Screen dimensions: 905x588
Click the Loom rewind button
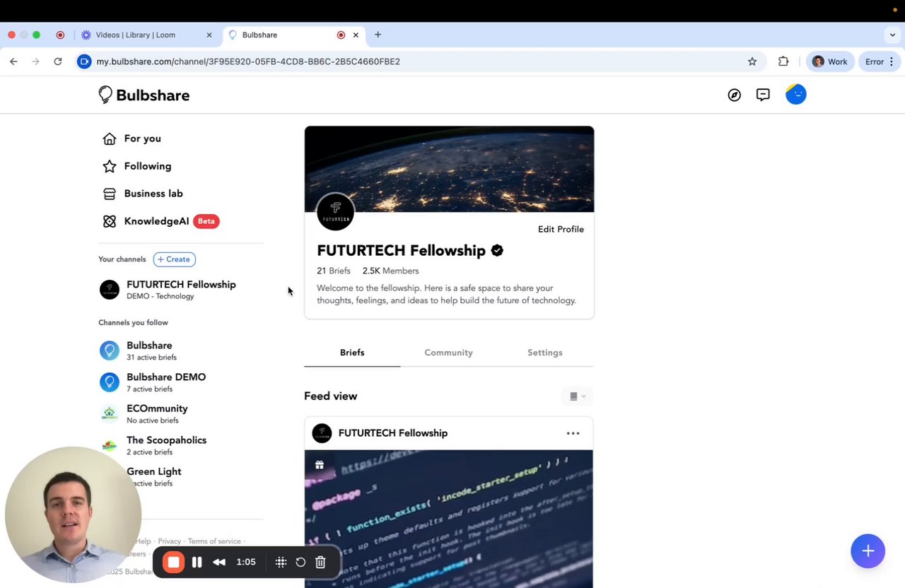(x=219, y=563)
